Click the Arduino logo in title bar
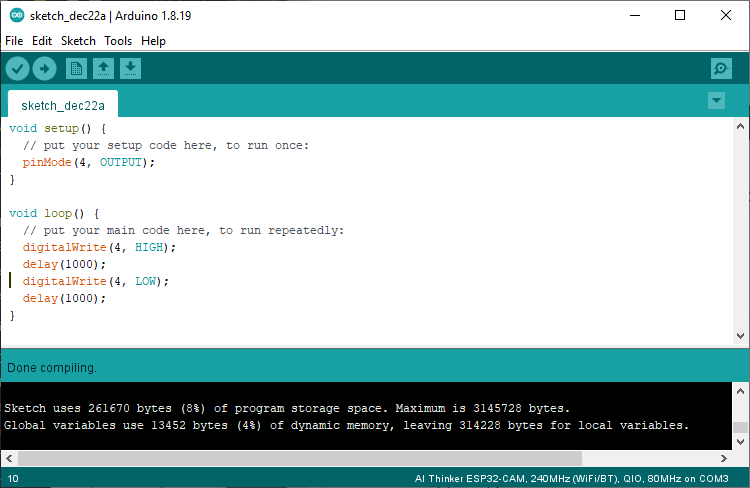Screen dimensions: 750x488 (x=17, y=15)
